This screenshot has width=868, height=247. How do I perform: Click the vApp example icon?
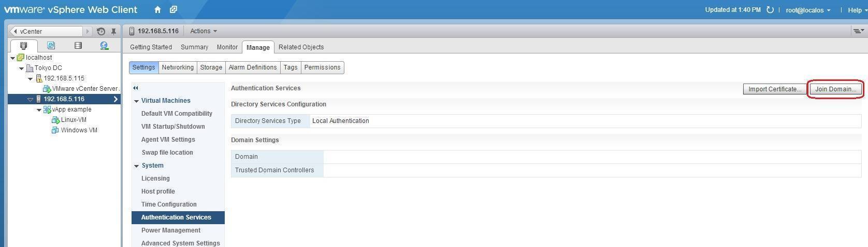(47, 109)
